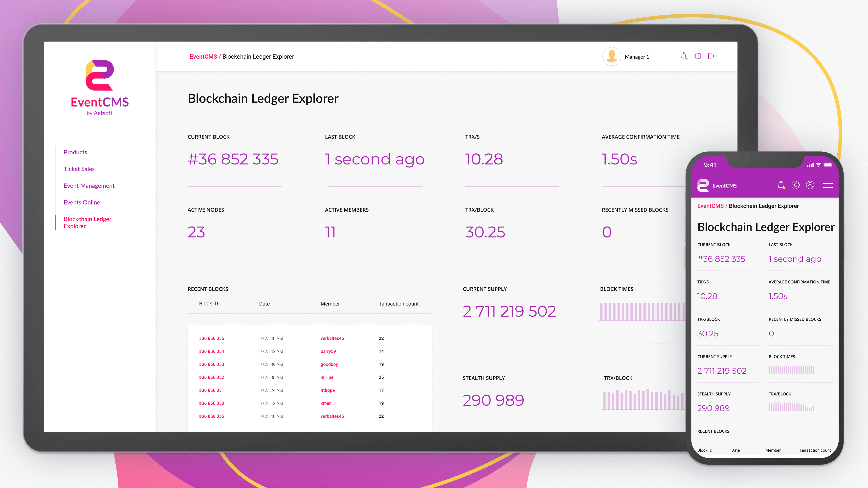Click the tablet notification bell icon
The width and height of the screenshot is (868, 488).
(x=683, y=56)
